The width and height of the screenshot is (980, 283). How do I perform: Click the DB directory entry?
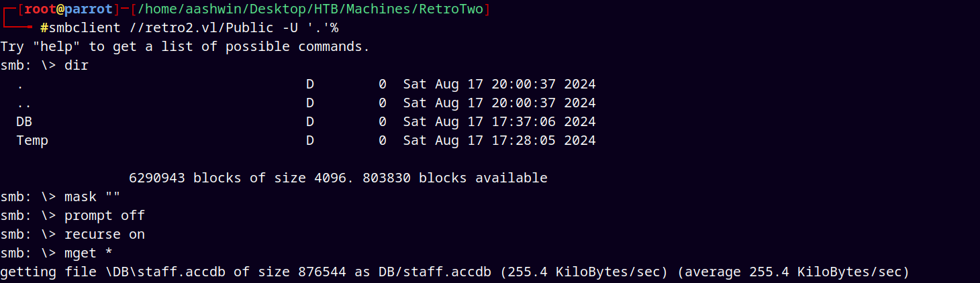point(24,122)
